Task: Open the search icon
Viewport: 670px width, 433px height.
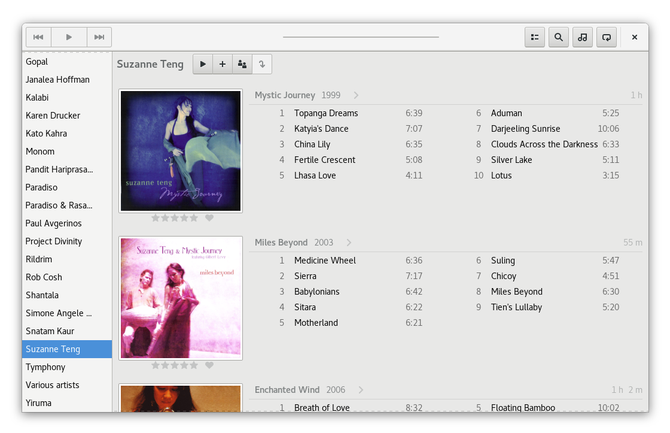Action: 558,37
